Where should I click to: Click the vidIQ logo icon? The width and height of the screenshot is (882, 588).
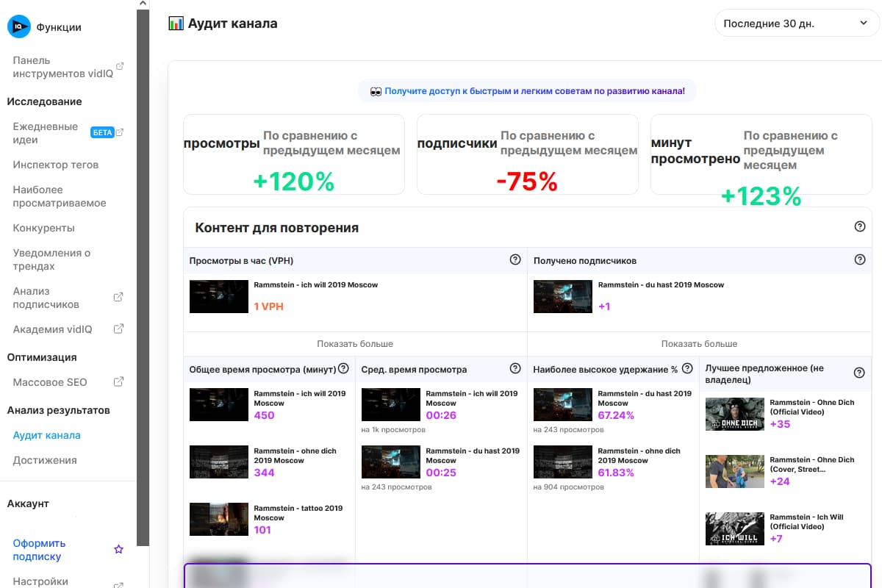[x=18, y=26]
